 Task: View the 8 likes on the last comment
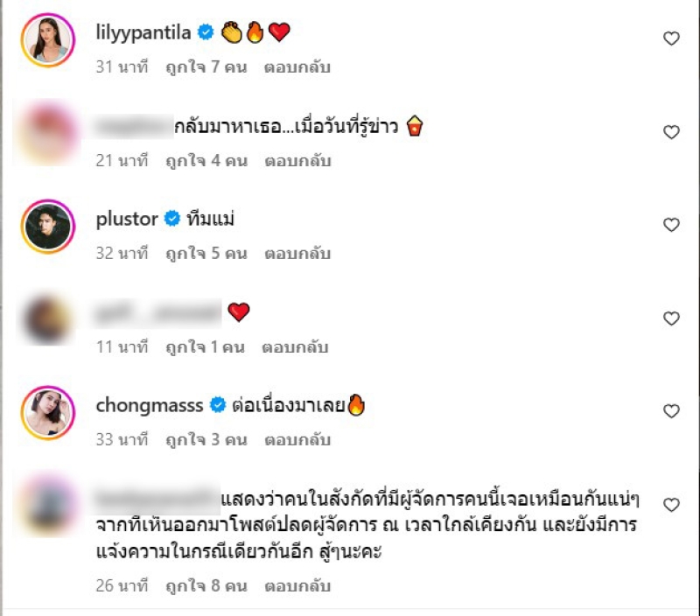pyautogui.click(x=206, y=585)
